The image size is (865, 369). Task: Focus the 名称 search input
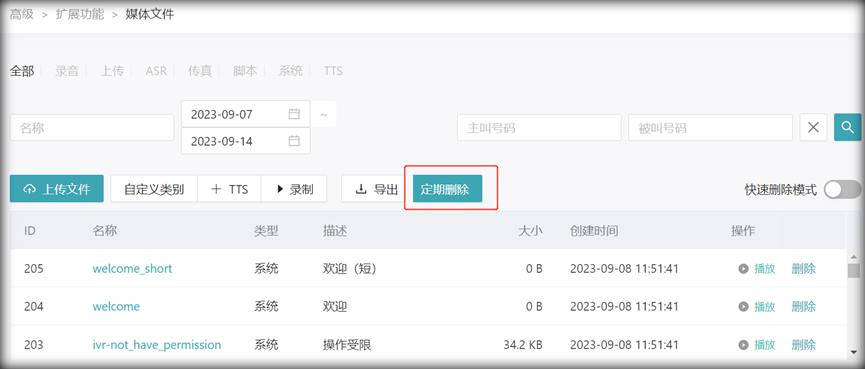coord(92,127)
